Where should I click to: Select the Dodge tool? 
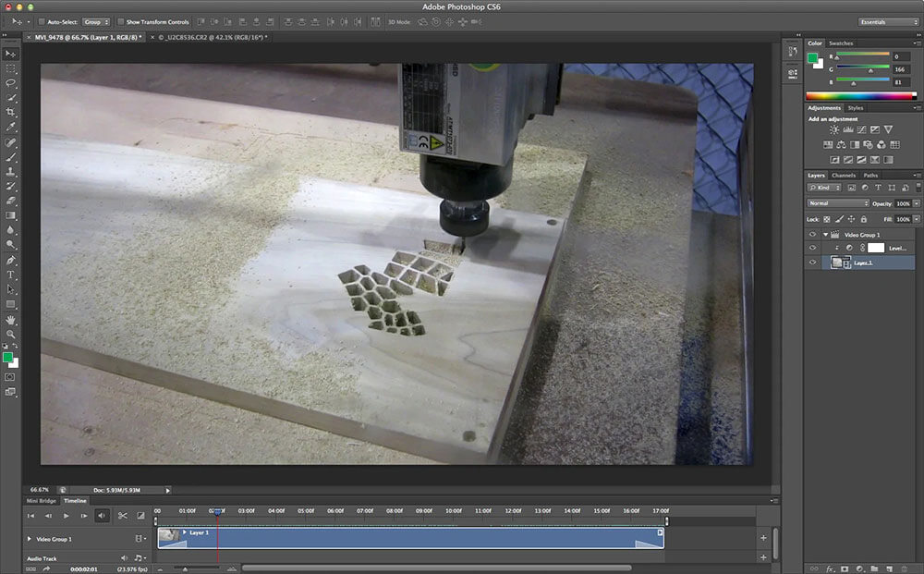coord(10,244)
